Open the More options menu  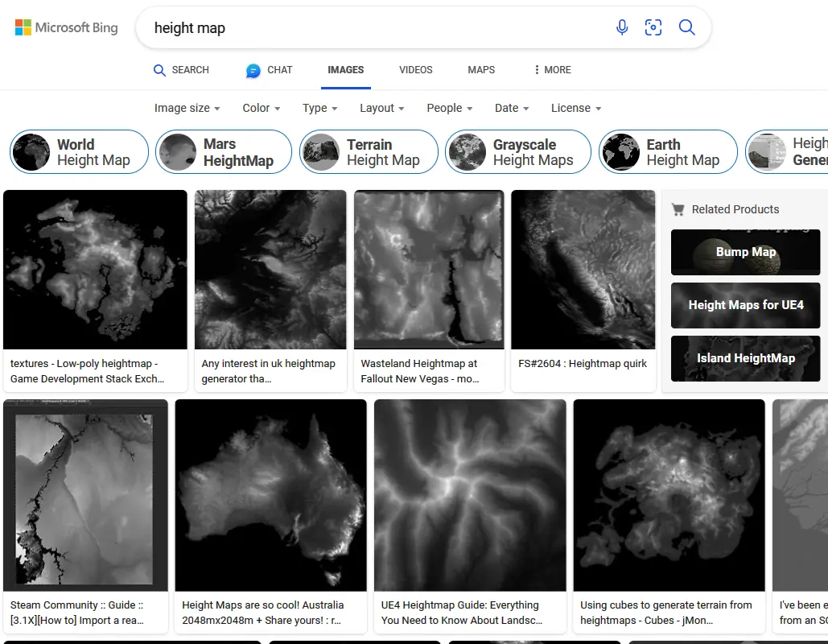(552, 70)
